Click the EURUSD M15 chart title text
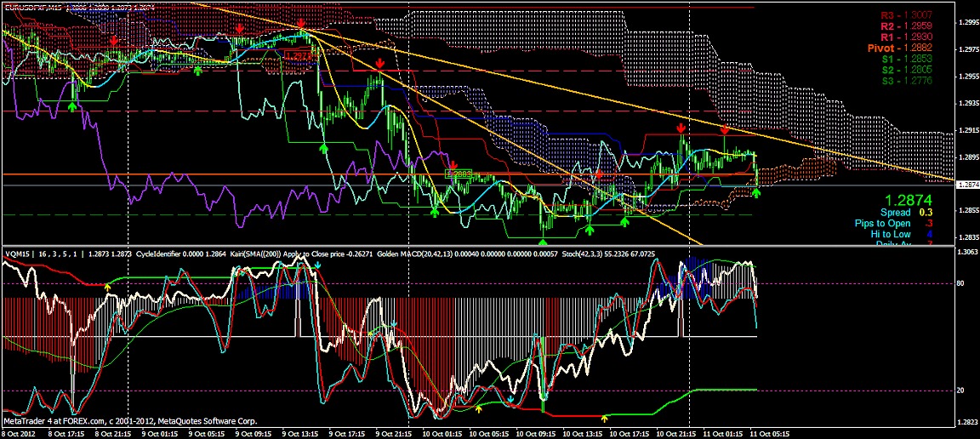This screenshot has height=439, width=980. click(34, 7)
